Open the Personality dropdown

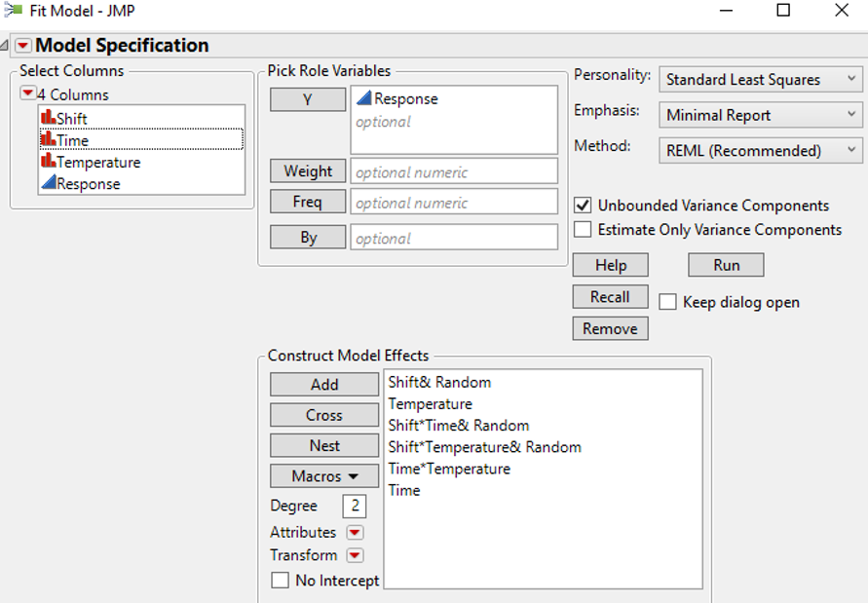760,80
